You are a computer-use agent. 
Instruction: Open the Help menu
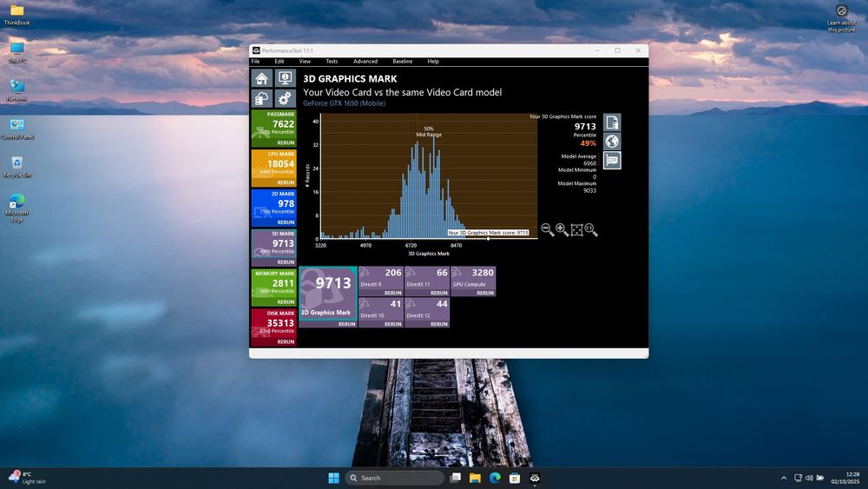point(433,62)
